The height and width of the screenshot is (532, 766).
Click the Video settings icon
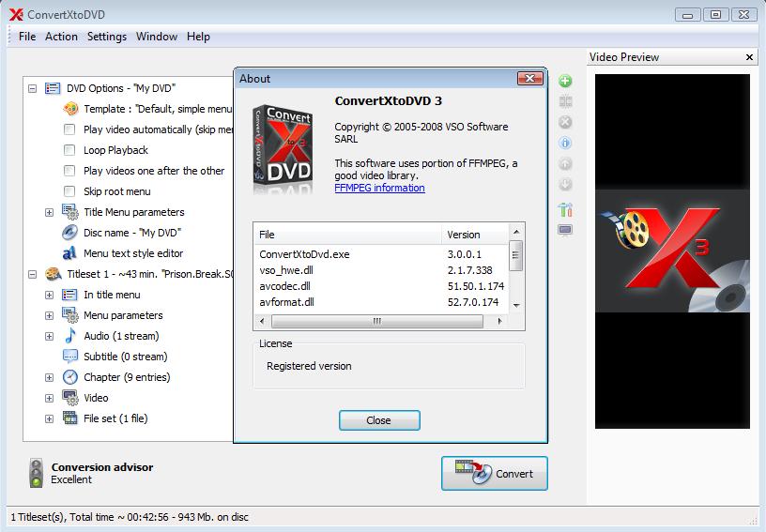tap(70, 398)
